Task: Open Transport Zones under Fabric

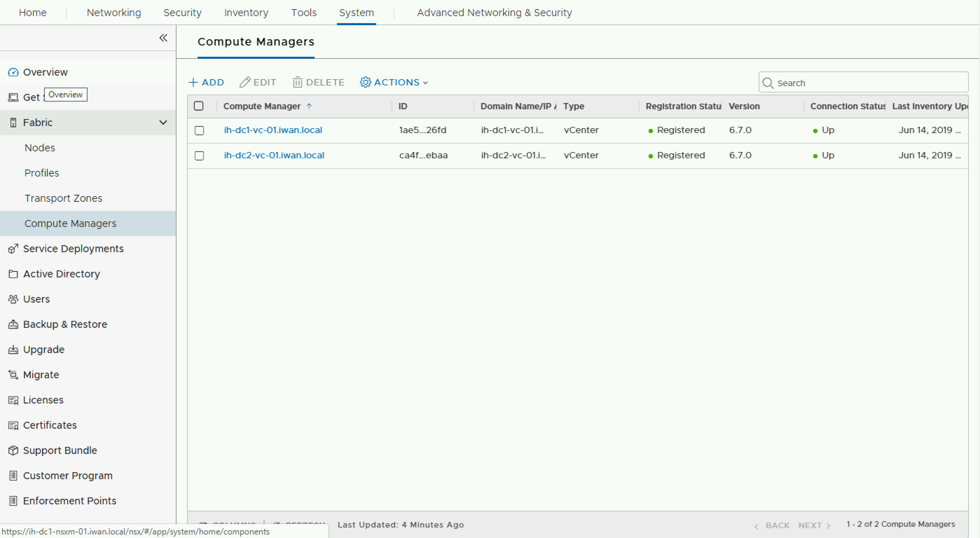Action: click(63, 198)
